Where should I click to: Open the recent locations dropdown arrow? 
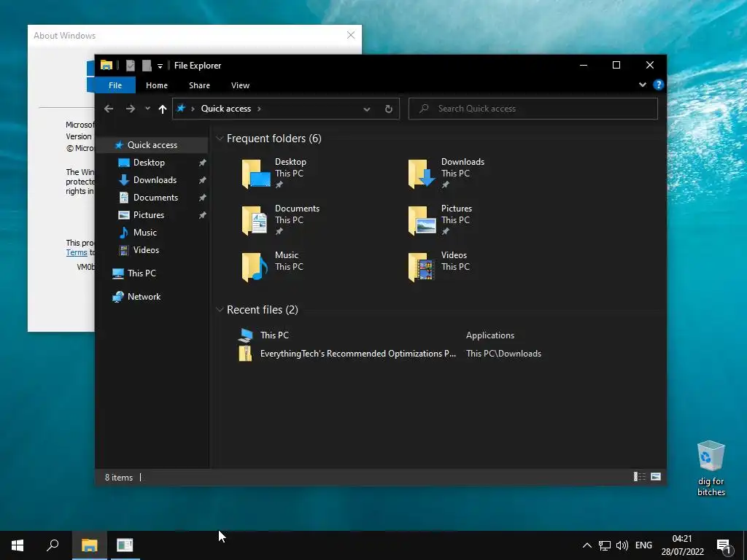point(147,109)
